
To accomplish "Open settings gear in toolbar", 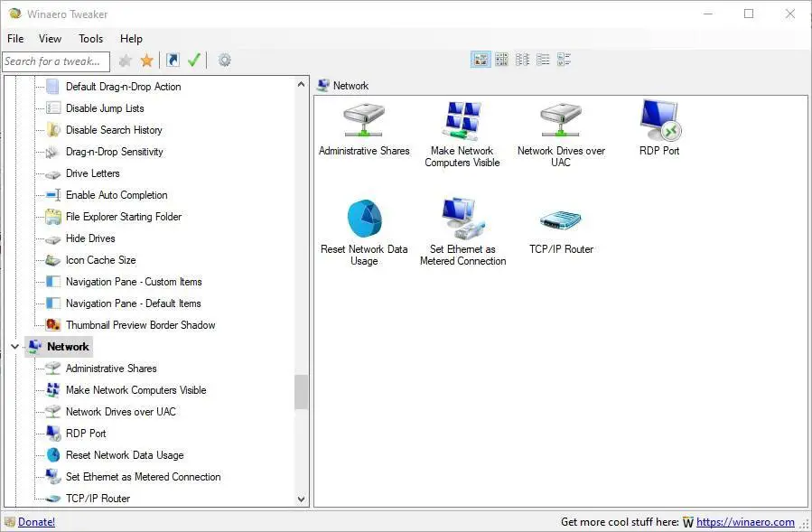I will tap(224, 61).
